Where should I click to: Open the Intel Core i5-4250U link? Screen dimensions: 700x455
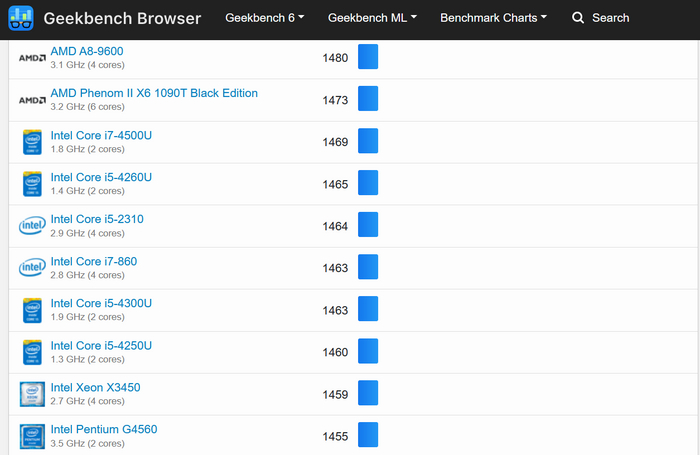point(101,346)
